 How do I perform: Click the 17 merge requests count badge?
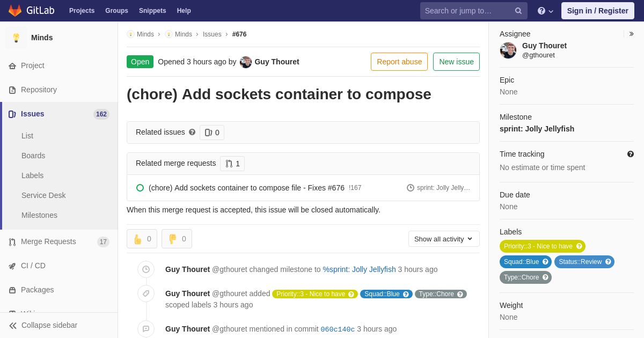103,242
